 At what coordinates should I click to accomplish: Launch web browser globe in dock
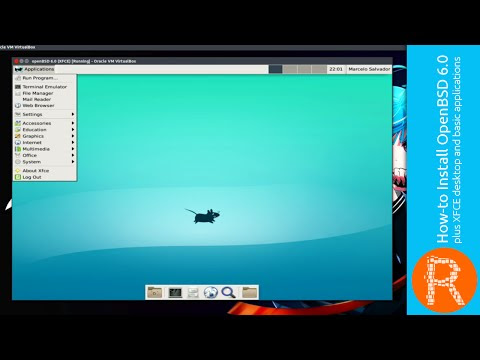211,293
